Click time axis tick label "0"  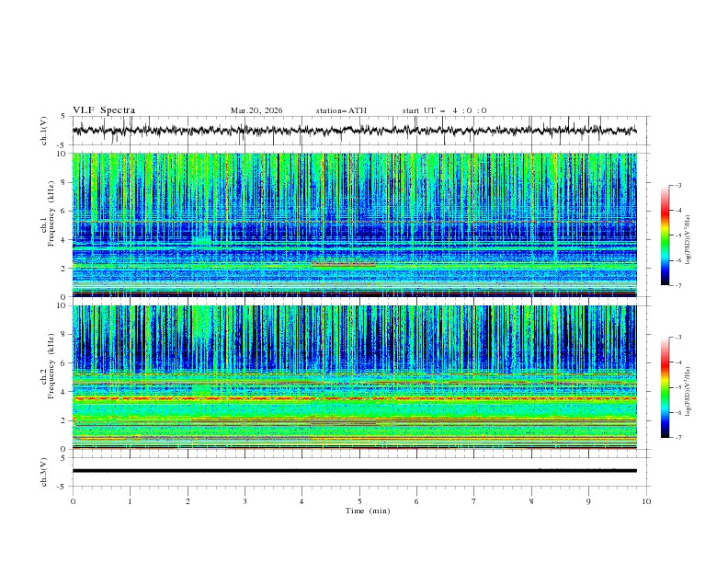coord(73,501)
